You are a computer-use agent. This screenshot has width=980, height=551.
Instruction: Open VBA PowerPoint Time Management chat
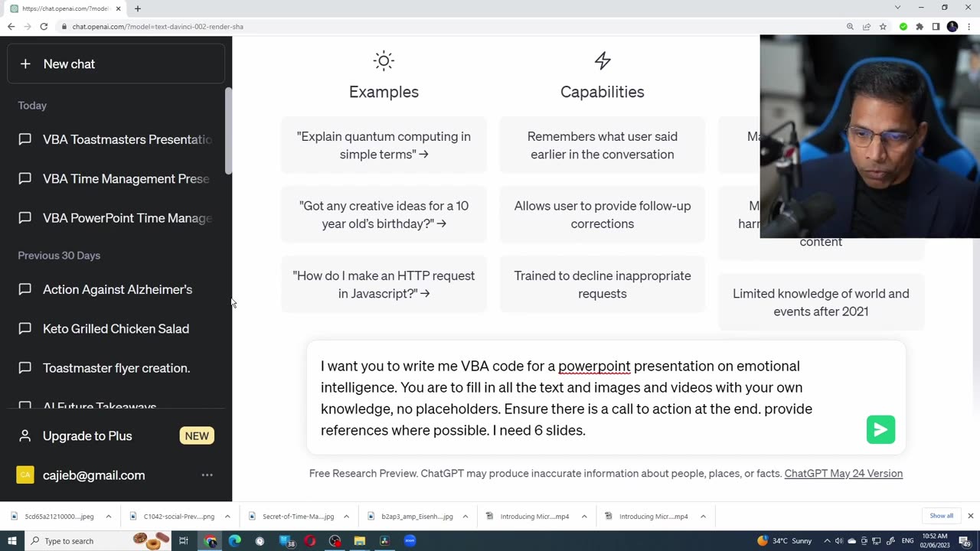pos(116,218)
